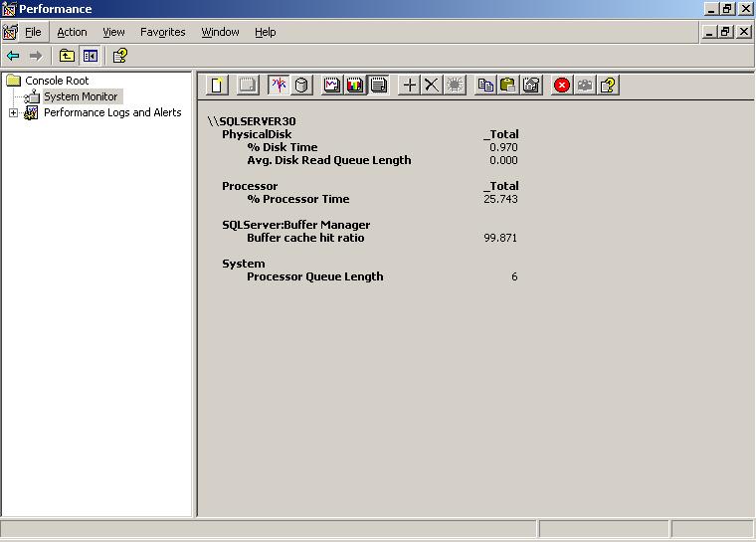The height and width of the screenshot is (542, 756).
Task: Switch to View Report icon
Action: coord(378,86)
